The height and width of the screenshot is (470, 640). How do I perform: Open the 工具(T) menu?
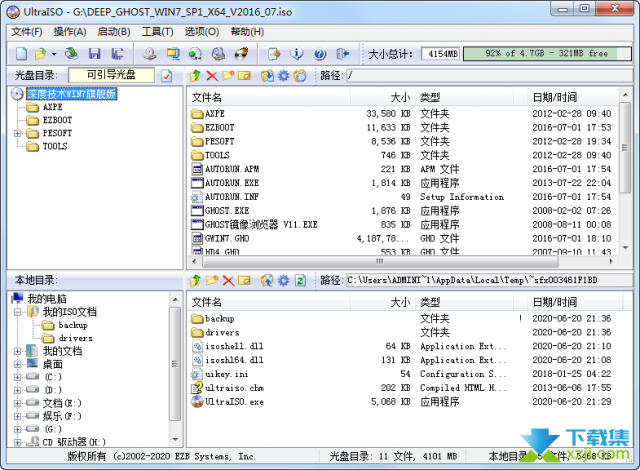tap(157, 31)
